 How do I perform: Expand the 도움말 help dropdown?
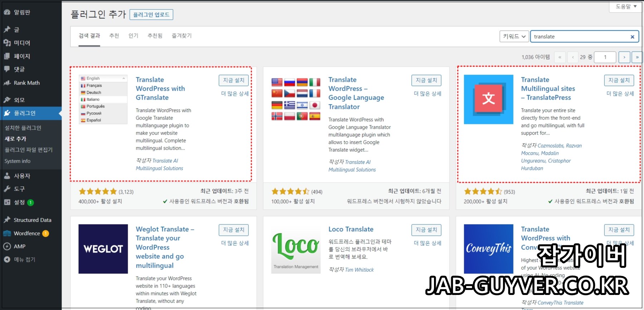pos(626,6)
